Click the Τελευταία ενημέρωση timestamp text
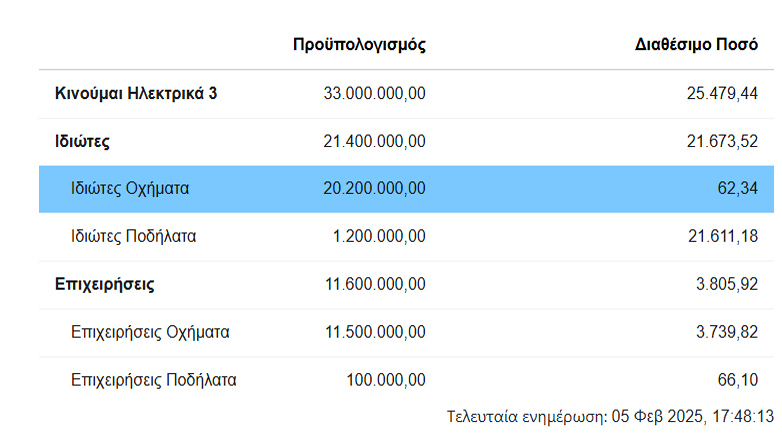This screenshot has width=782, height=440. click(x=610, y=416)
